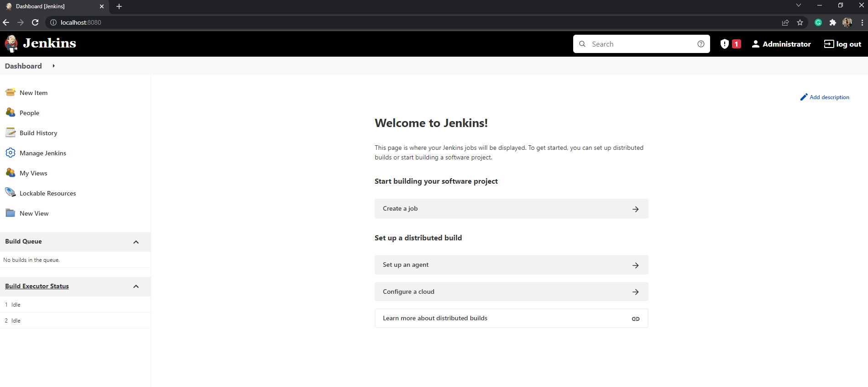The width and height of the screenshot is (868, 387).
Task: Click the Jenkins title text in header
Action: tap(50, 43)
